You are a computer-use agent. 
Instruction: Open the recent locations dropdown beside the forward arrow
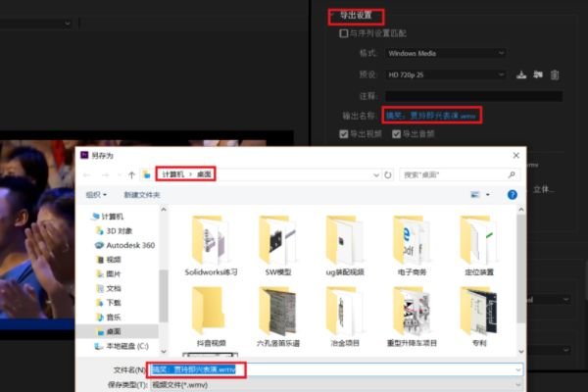pos(120,174)
